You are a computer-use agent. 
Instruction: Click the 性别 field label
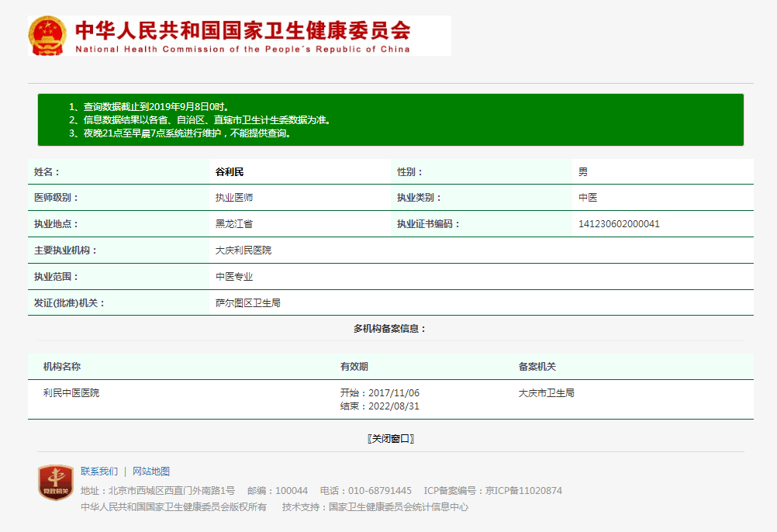click(410, 172)
